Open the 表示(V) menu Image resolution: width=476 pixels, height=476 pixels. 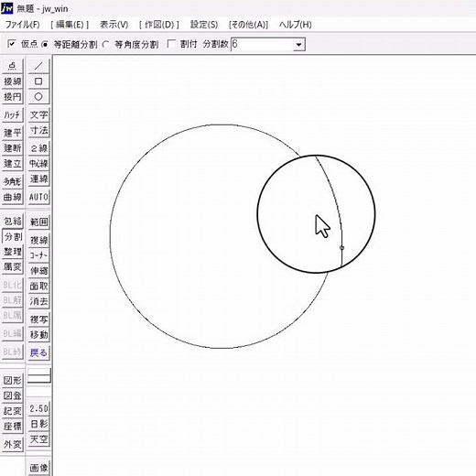pos(114,25)
